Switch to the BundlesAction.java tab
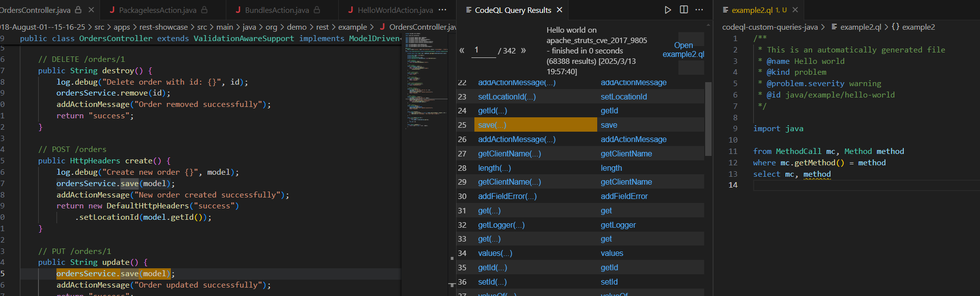This screenshot has height=296, width=980. (x=277, y=10)
